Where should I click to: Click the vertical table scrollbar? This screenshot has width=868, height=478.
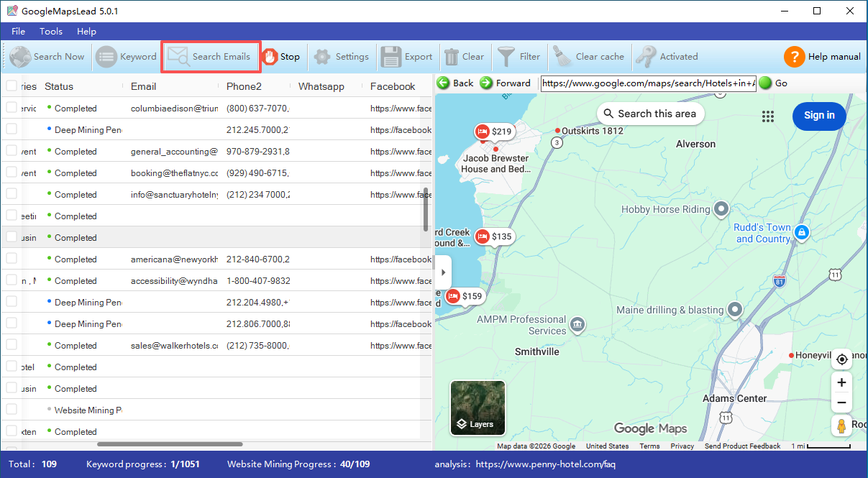pos(426,208)
